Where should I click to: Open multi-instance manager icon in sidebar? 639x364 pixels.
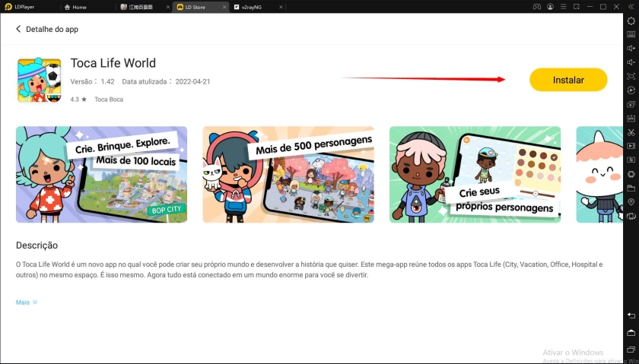click(631, 104)
